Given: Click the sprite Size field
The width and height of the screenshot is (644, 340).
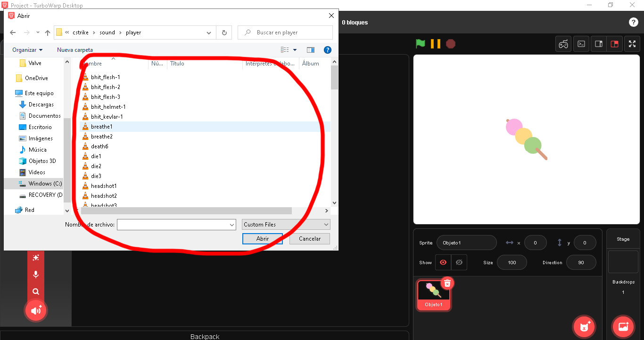Looking at the screenshot, I should coord(512,262).
